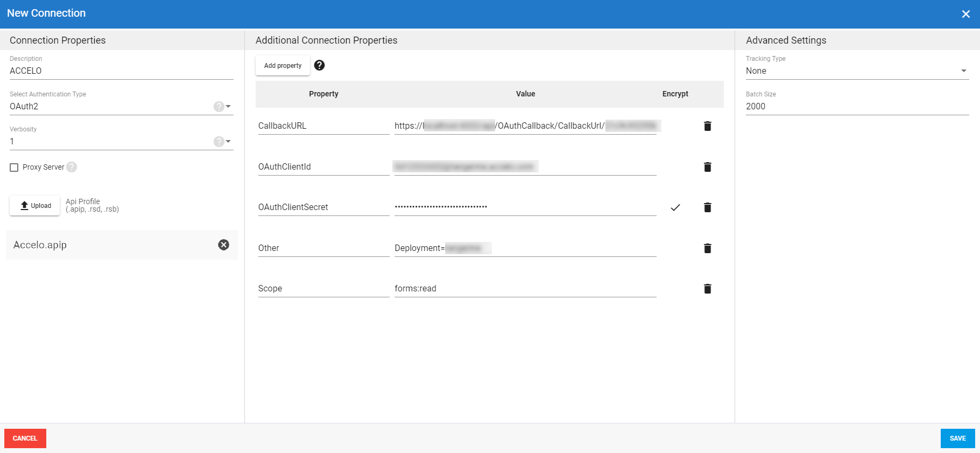Remove the uploaded Accelo.apip file

point(223,245)
